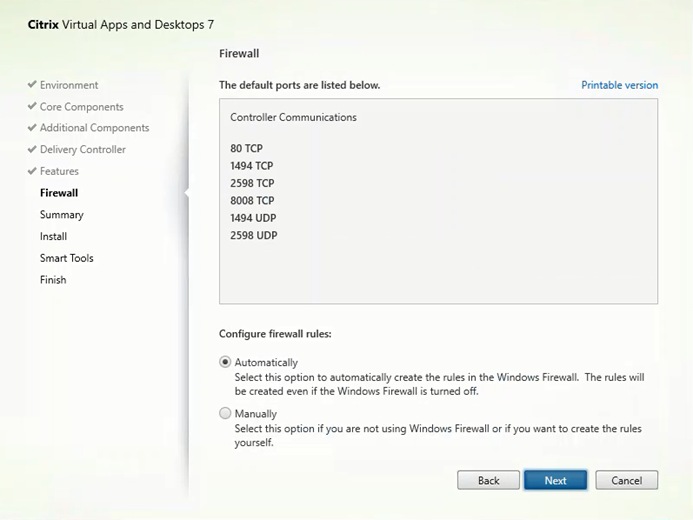Jump to the Core Components step
The height and width of the screenshot is (520, 693).
(x=81, y=107)
